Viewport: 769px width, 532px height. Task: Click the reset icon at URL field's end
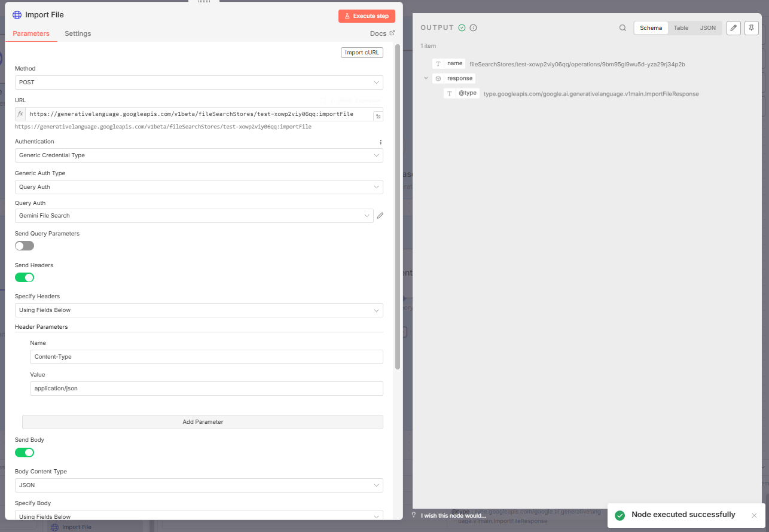coord(378,116)
